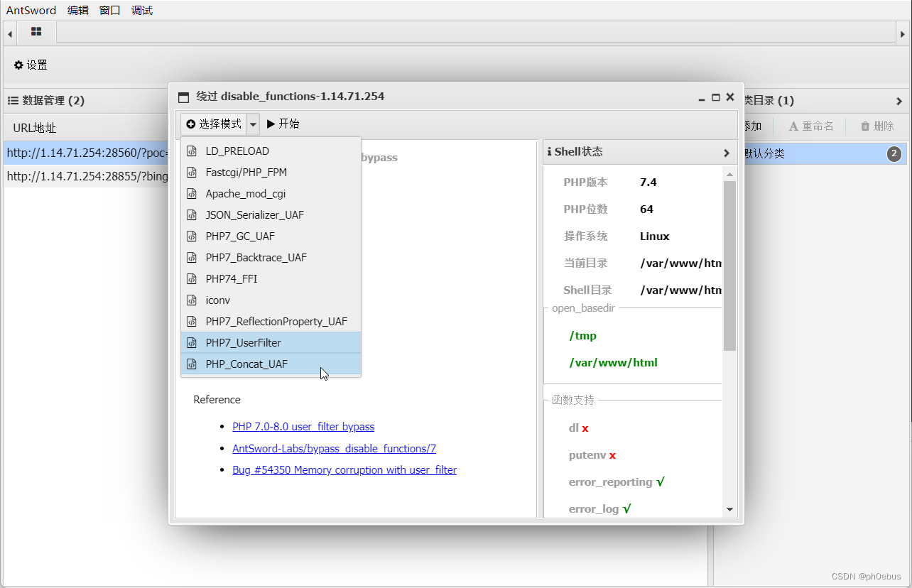
Task: Select the 1.14.71.254:28560 shell row
Action: tap(87, 153)
